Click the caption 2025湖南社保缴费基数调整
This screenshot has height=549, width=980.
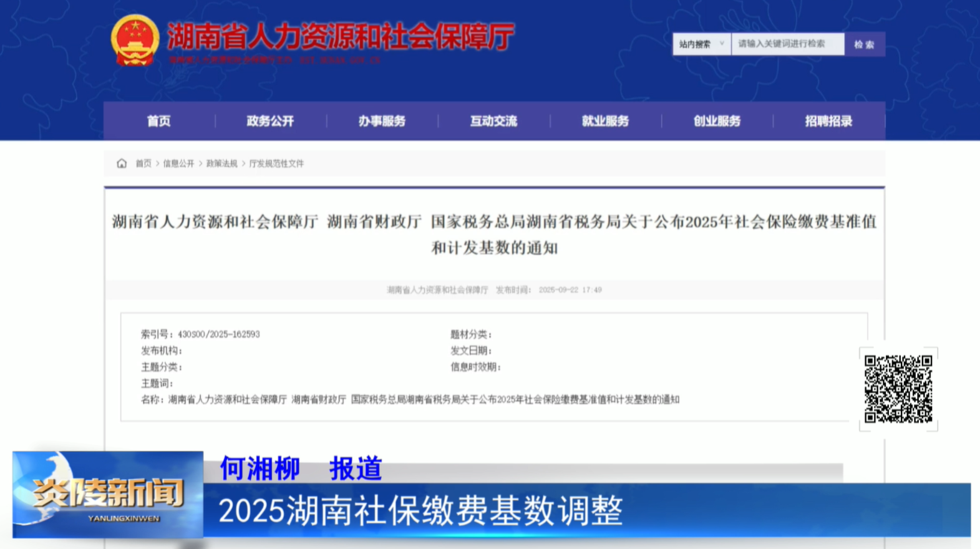tap(420, 510)
